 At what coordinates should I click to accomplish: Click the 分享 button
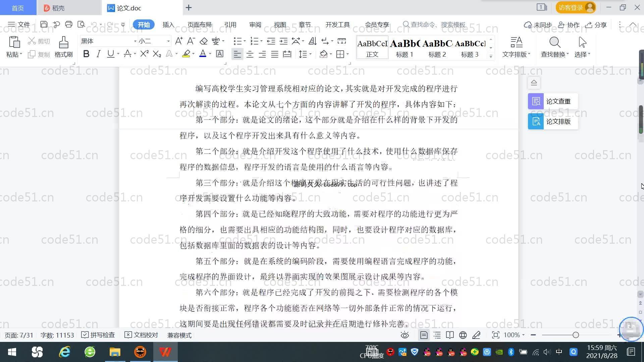[x=596, y=25]
